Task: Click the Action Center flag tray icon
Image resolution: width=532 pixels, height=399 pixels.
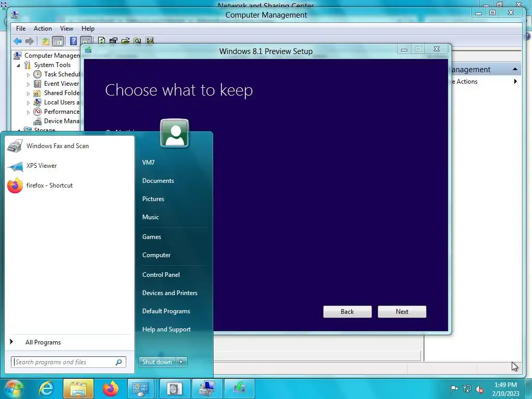Action: [x=454, y=389]
